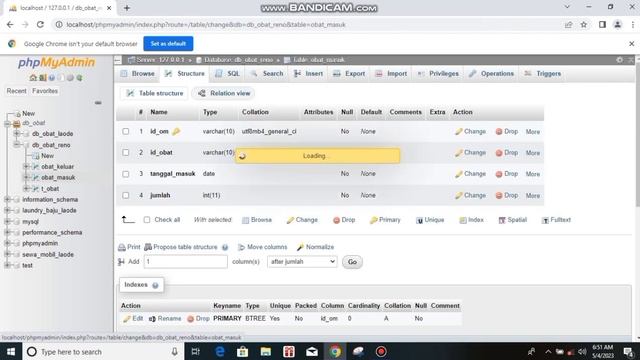Image resolution: width=640 pixels, height=360 pixels.
Task: Click Go button to add column
Action: pyautogui.click(x=352, y=262)
